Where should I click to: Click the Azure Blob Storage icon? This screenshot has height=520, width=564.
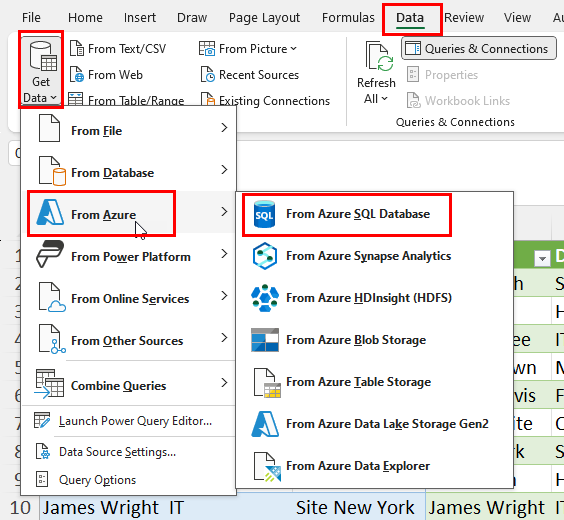coord(265,340)
